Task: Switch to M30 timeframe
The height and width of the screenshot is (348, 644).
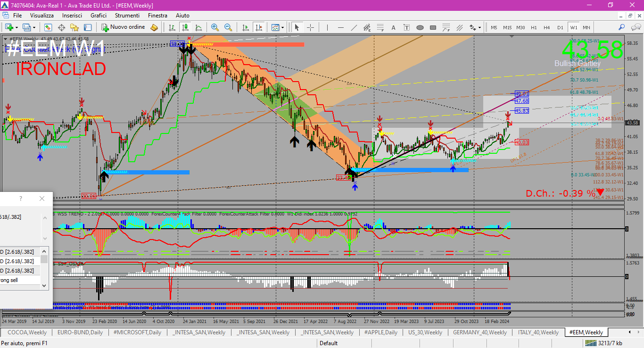Action: coord(520,27)
